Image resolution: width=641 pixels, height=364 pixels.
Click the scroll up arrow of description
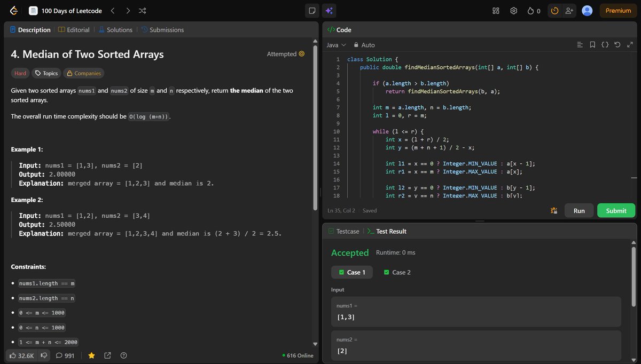(315, 42)
